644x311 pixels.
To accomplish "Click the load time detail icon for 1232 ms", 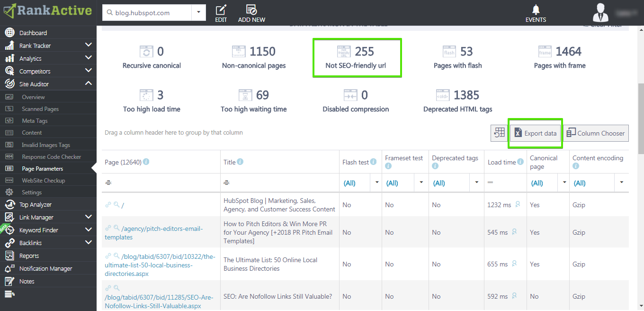I will click(518, 204).
